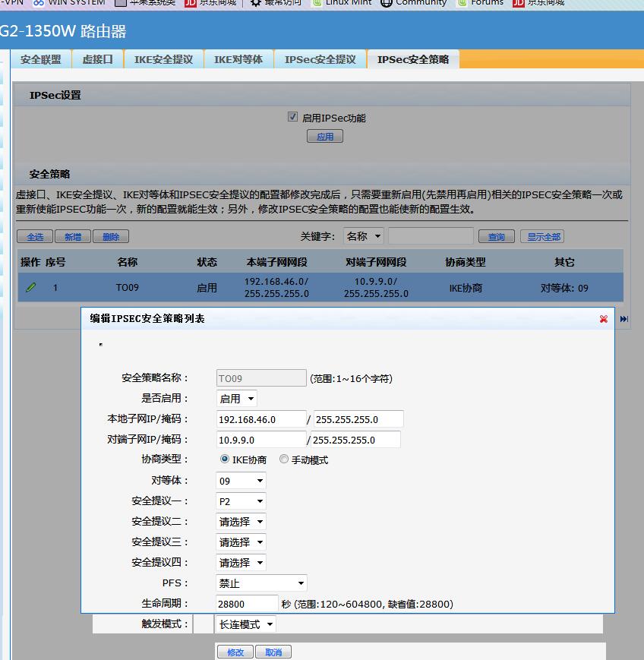Image resolution: width=644 pixels, height=660 pixels.
Task: Click the local subnet mask field
Action: point(358,419)
